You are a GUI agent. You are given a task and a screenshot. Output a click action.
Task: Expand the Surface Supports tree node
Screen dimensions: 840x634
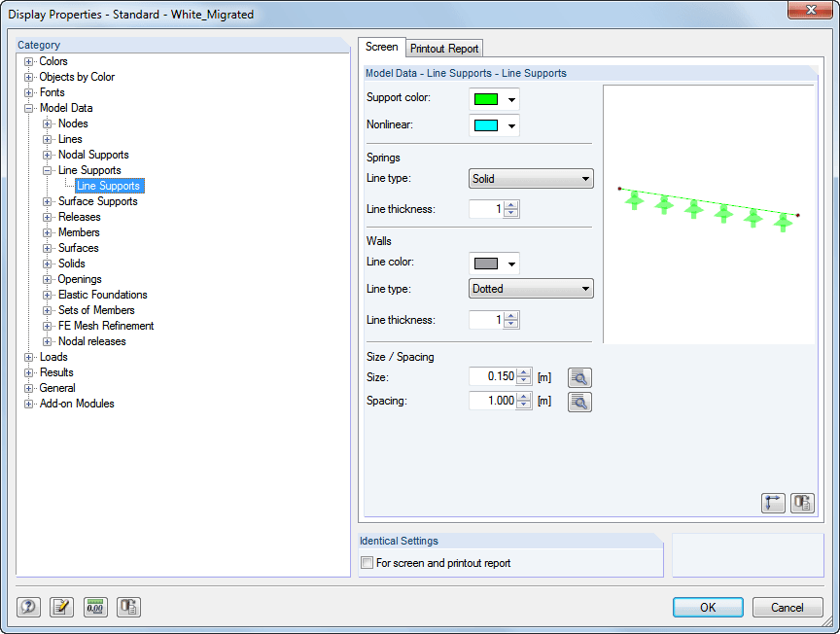coord(45,201)
